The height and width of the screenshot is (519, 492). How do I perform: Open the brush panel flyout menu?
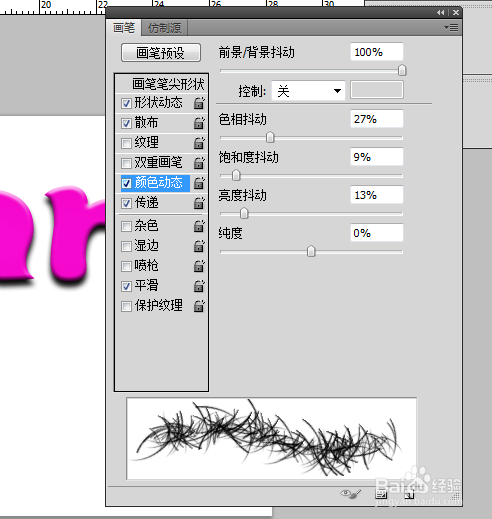tap(451, 27)
